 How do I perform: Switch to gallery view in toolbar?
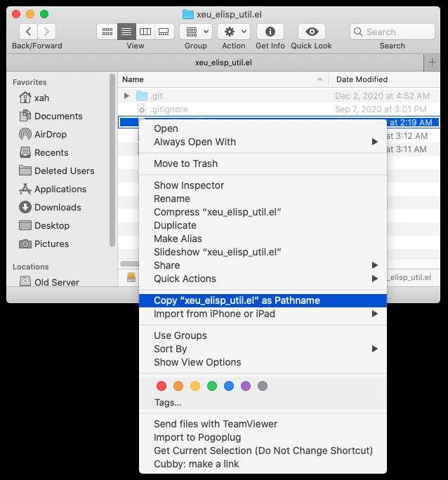(x=164, y=32)
